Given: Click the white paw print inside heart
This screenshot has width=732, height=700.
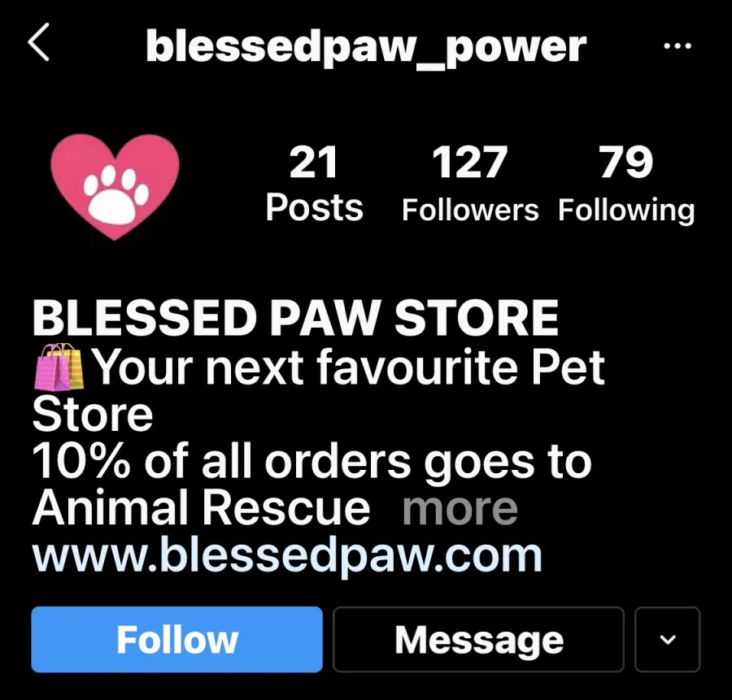Looking at the screenshot, I should (115, 193).
